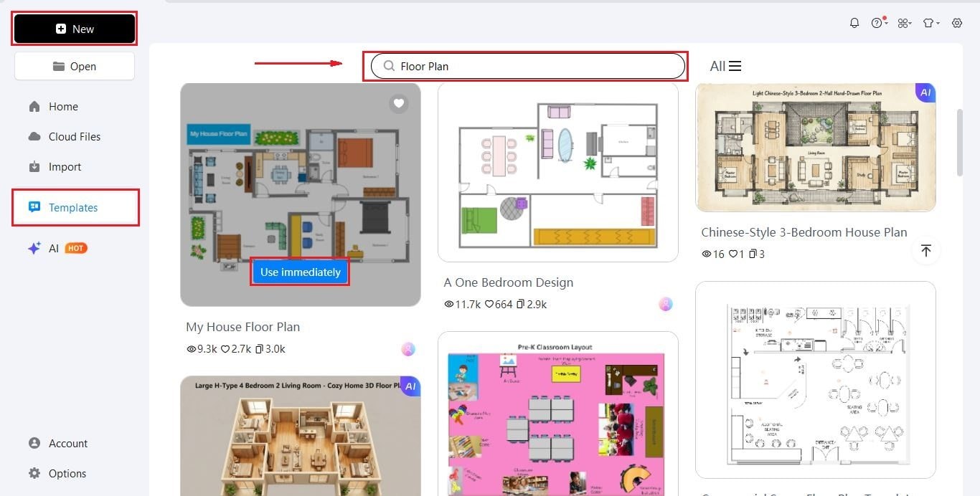
Task: Click the AI badge on the Chinese-Style plan
Action: (925, 92)
